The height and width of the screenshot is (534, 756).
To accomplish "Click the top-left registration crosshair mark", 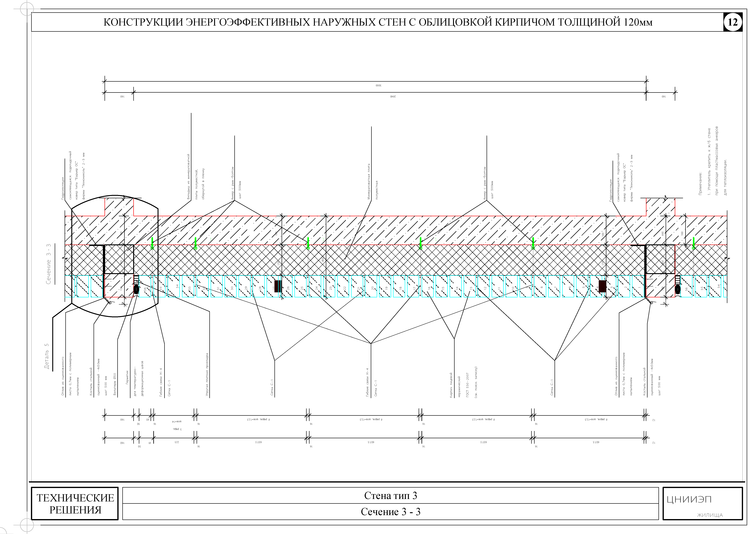I will click(27, 9).
